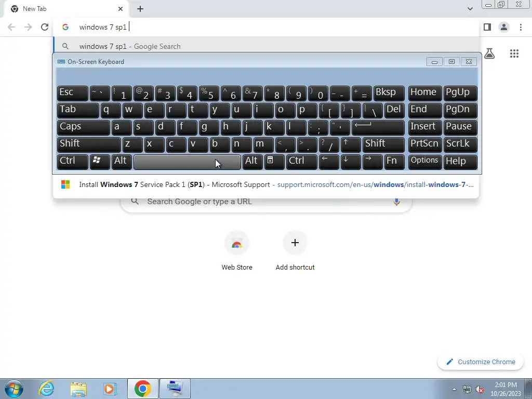Toggle the right Shift key
Image resolution: width=532 pixels, height=399 pixels.
tap(383, 144)
